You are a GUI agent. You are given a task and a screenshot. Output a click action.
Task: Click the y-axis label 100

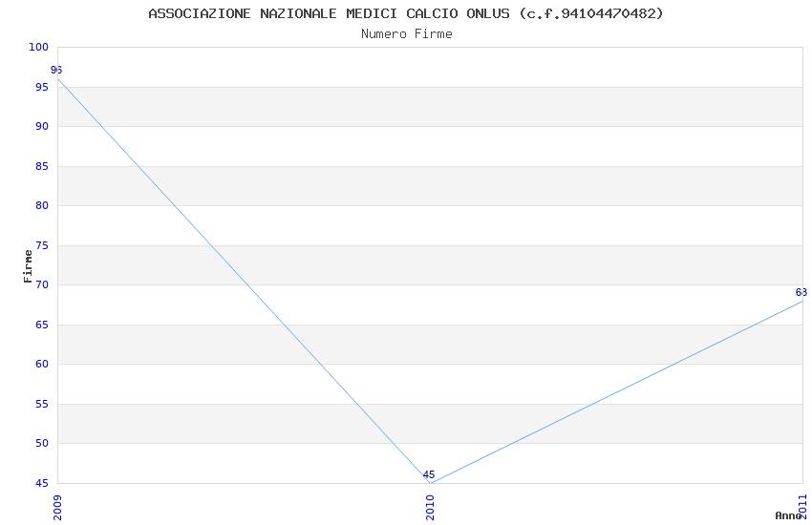point(39,47)
